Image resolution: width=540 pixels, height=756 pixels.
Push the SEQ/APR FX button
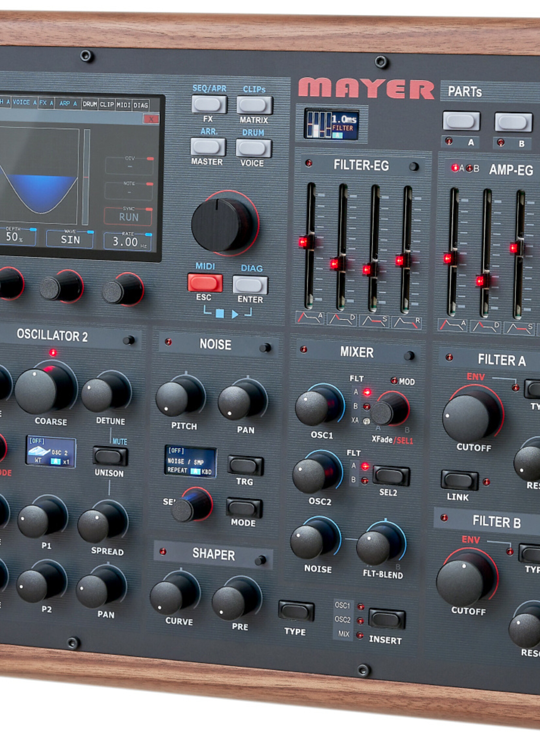coord(209,104)
